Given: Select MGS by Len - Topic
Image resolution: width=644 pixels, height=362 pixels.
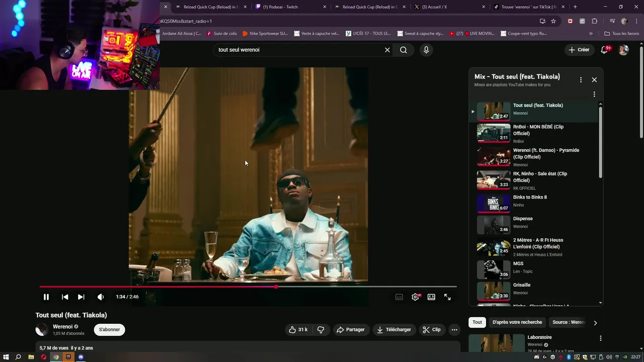Looking at the screenshot, I should pyautogui.click(x=533, y=269).
